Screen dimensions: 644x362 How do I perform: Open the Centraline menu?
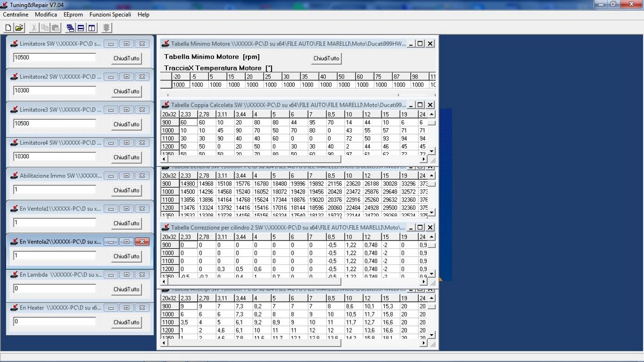16,14
